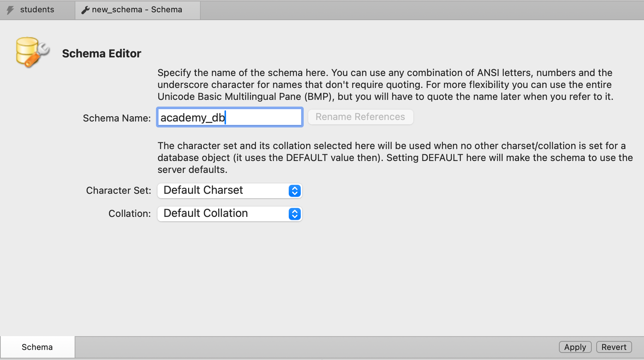Focus the Schema Name text field
The height and width of the screenshot is (360, 644).
coord(229,117)
